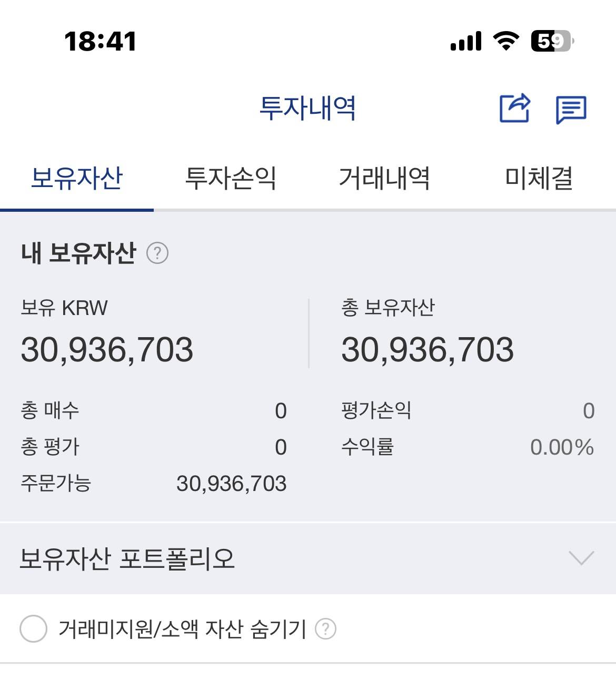616x688 pixels.
Task: Select the 보유자산 tab
Action: [x=77, y=178]
